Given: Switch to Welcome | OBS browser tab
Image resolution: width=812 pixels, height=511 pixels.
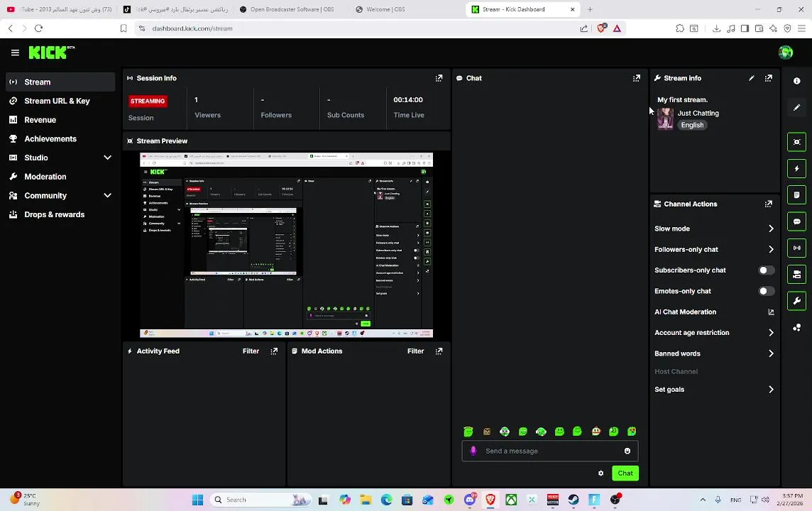Looking at the screenshot, I should 385,9.
